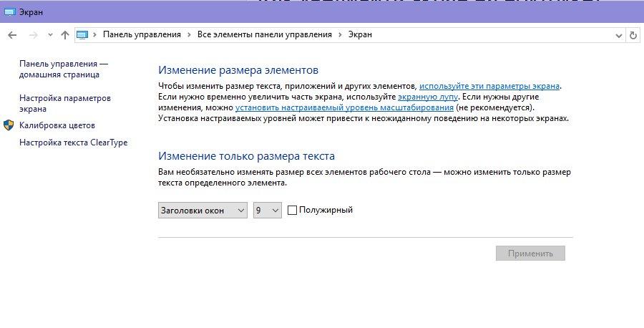Go to Панель управления — домашняя страница
644x328 pixels.
63,69
